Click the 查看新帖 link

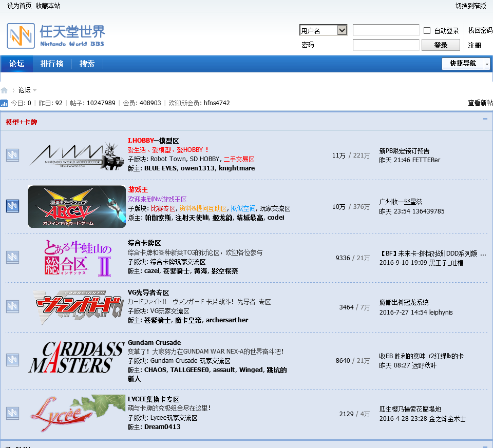pyautogui.click(x=480, y=103)
